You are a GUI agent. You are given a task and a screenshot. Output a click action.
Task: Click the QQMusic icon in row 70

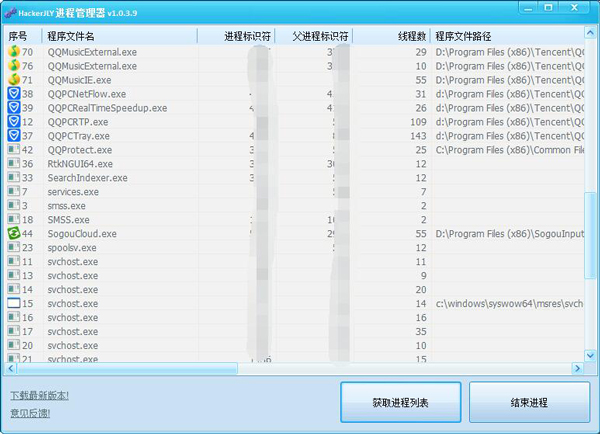pyautogui.click(x=14, y=51)
